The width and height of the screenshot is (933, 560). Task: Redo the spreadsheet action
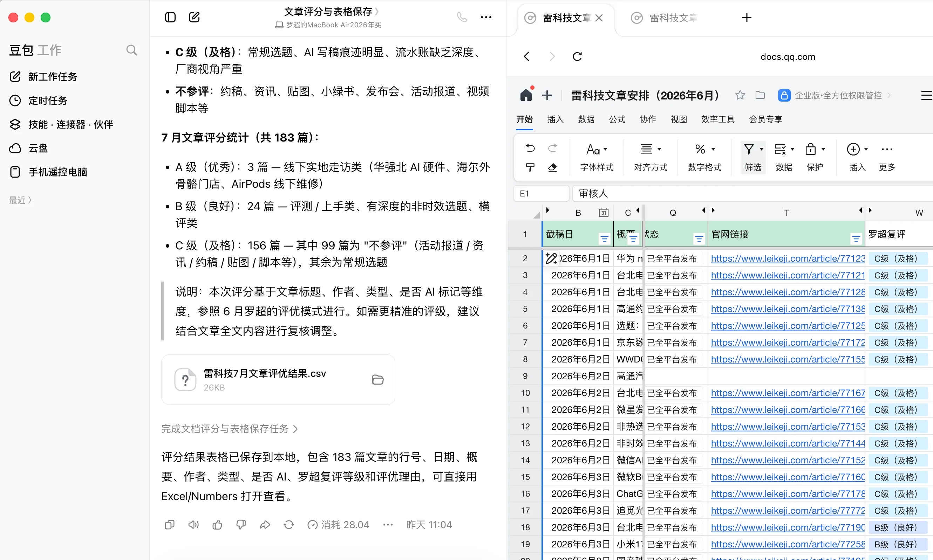coord(552,148)
